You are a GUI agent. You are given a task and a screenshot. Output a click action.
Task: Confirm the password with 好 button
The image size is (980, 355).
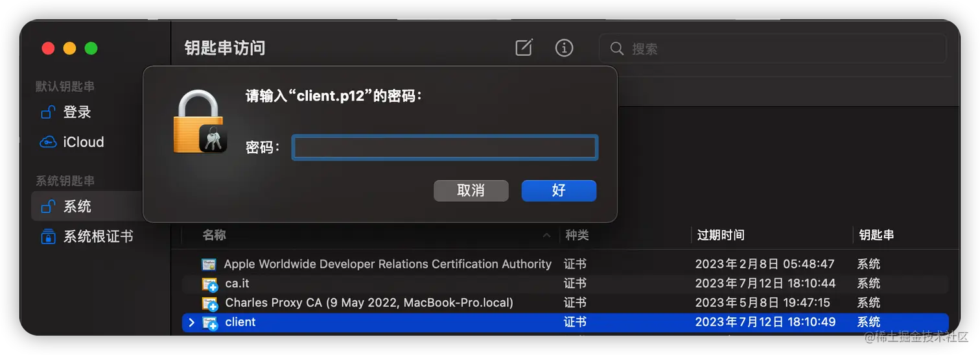pos(559,191)
